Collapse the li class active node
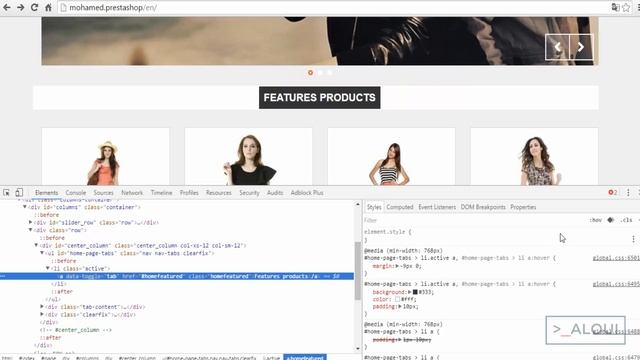 [48, 269]
